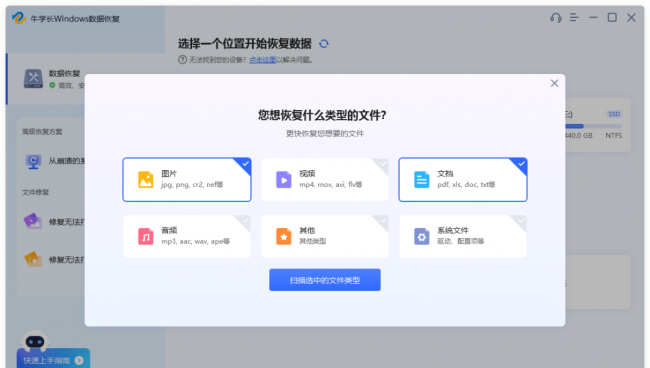This screenshot has height=368, width=650.
Task: Click the question mark help icon
Action: [x=182, y=60]
